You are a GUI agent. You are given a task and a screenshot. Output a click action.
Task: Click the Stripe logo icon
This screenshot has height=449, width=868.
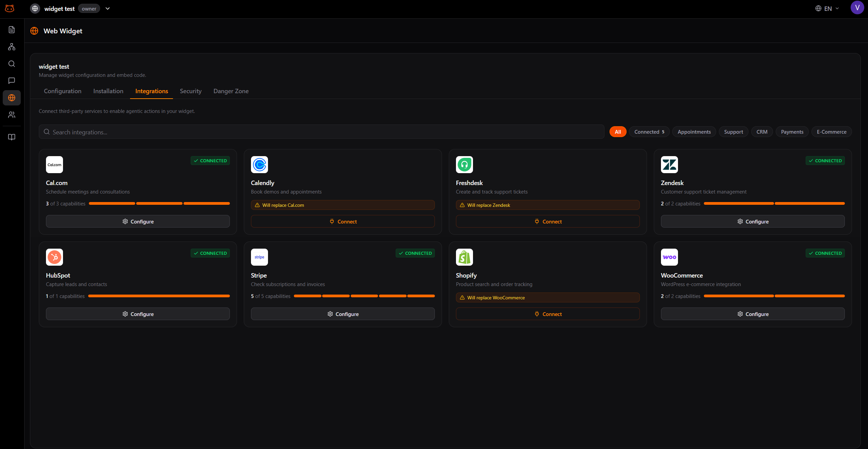pos(259,257)
